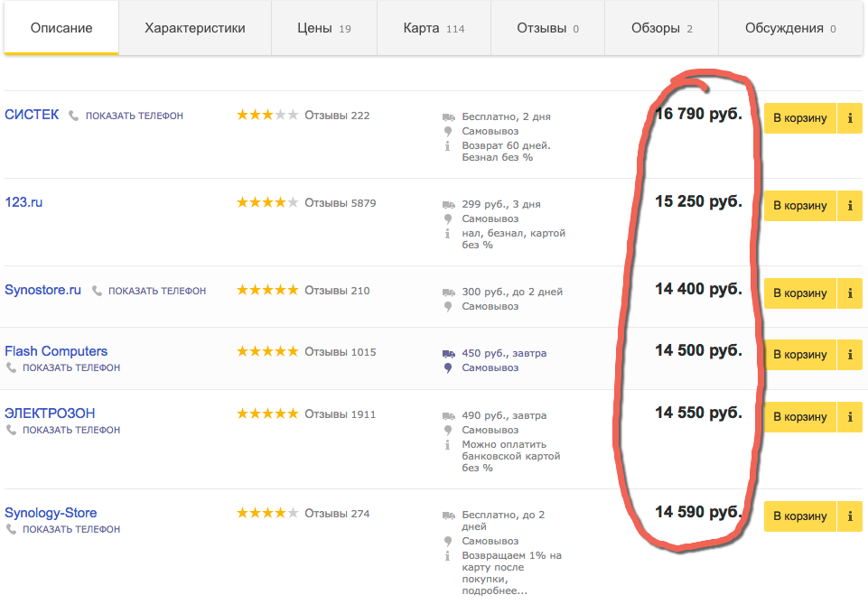Click pickup pin icon in 123.ru row
868x604 pixels.
point(448,219)
